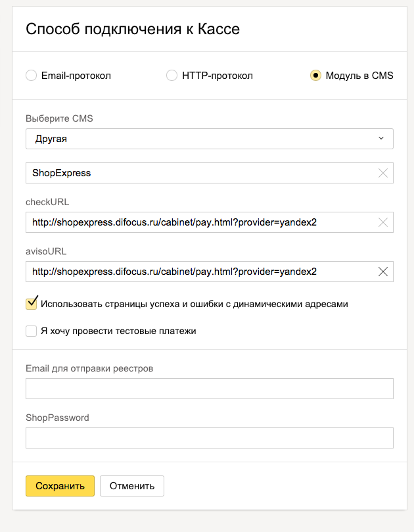
Task: Click the chevron arrow on Другая dropdown
Action: (x=381, y=139)
